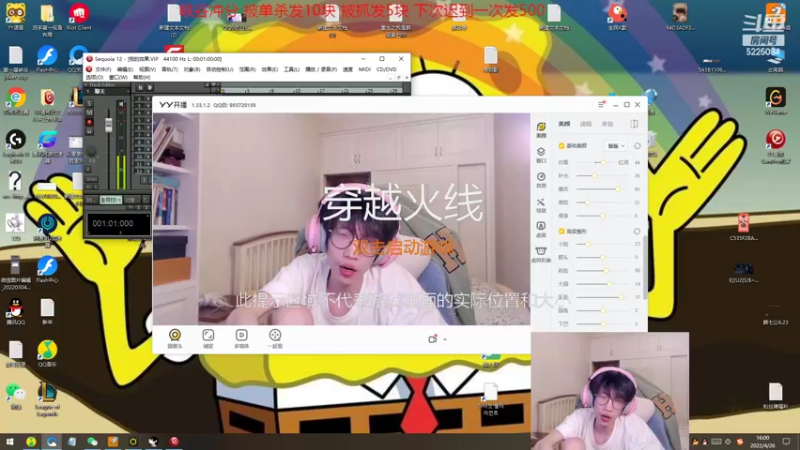Open the 虚拟形象 avatar sidebar icon
The height and width of the screenshot is (450, 800).
click(541, 254)
